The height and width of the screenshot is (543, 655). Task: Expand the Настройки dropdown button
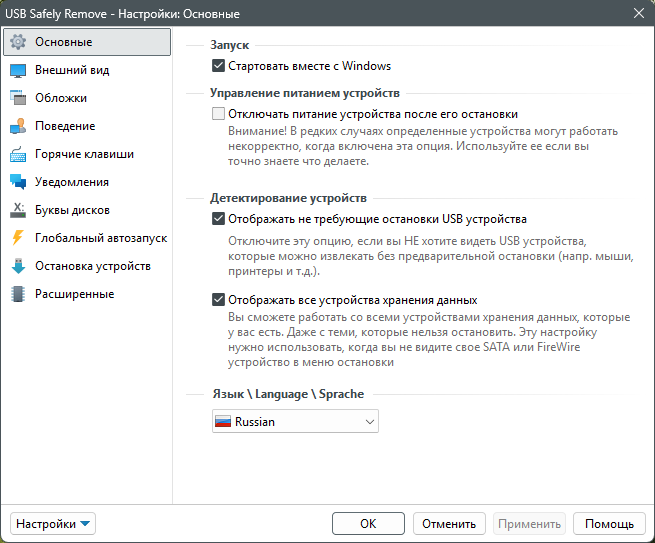coord(53,523)
